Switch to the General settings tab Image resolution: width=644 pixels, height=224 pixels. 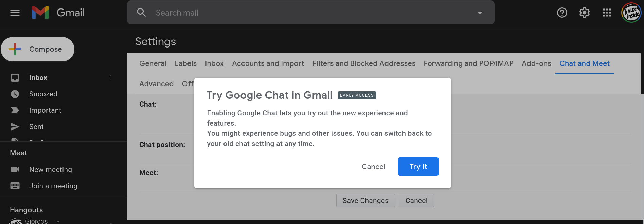click(x=153, y=63)
